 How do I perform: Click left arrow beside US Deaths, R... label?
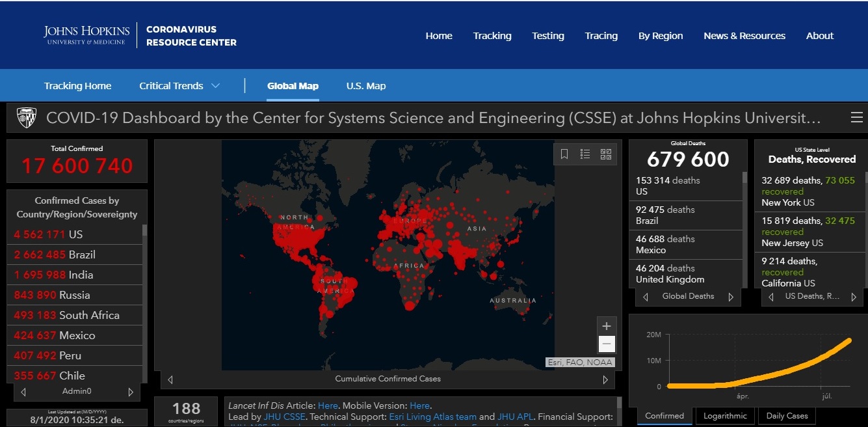tap(771, 297)
